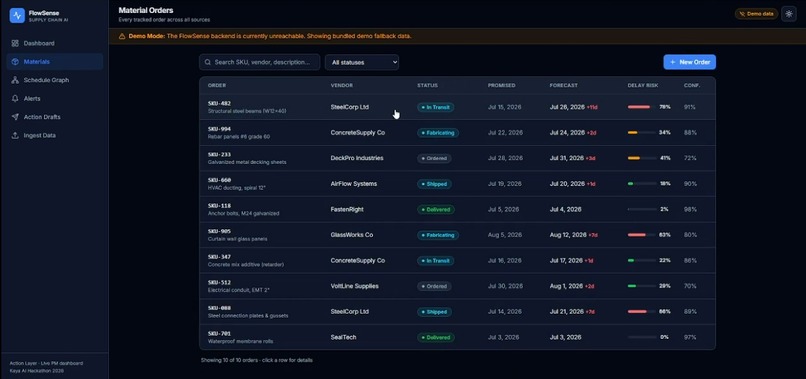
Task: Open order SKU-347
Action: [457, 260]
